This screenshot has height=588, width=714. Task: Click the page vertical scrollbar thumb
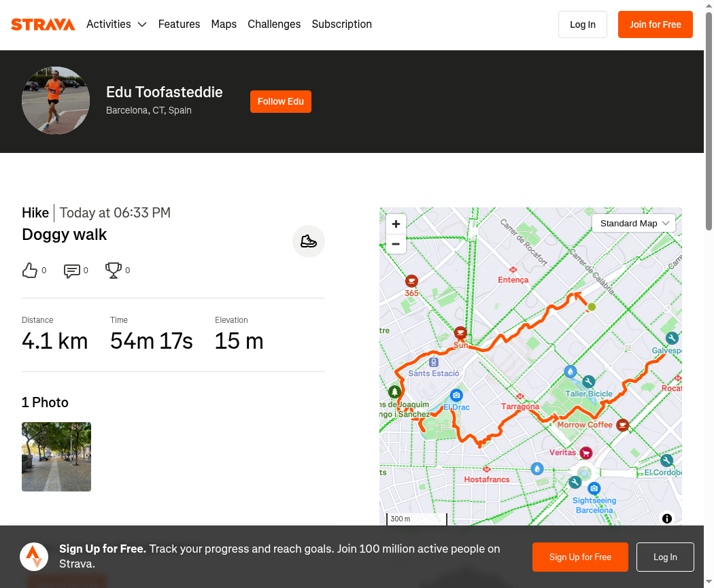click(x=709, y=121)
